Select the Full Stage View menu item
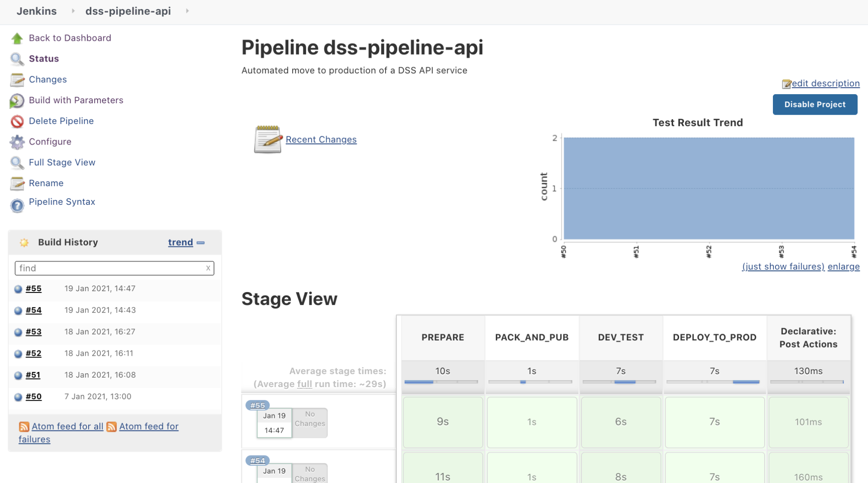Viewport: 868px width, 483px height. pos(63,162)
